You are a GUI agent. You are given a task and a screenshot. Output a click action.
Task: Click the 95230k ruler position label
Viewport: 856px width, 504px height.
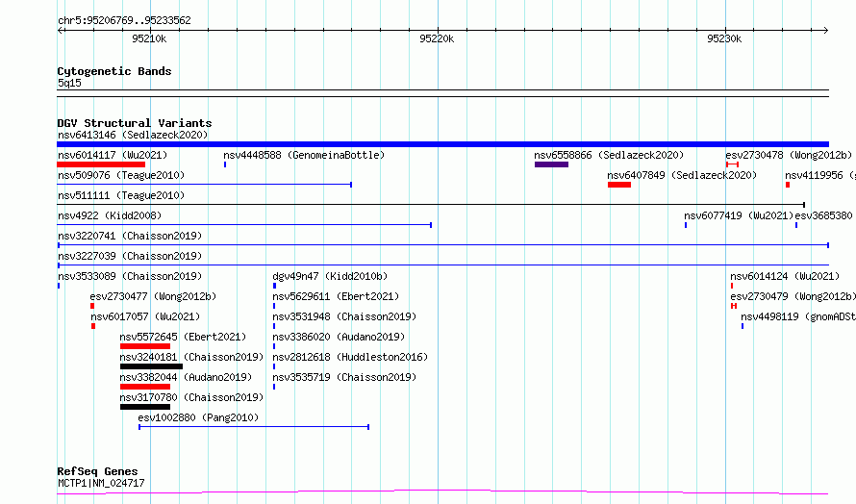pyautogui.click(x=724, y=38)
